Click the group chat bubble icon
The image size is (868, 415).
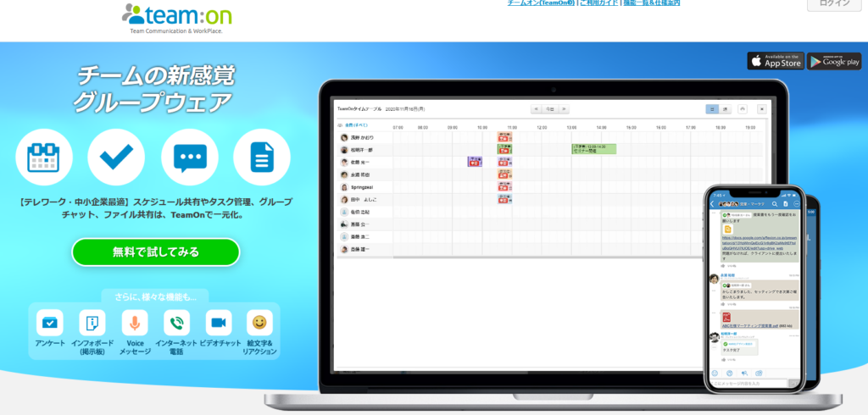point(190,158)
